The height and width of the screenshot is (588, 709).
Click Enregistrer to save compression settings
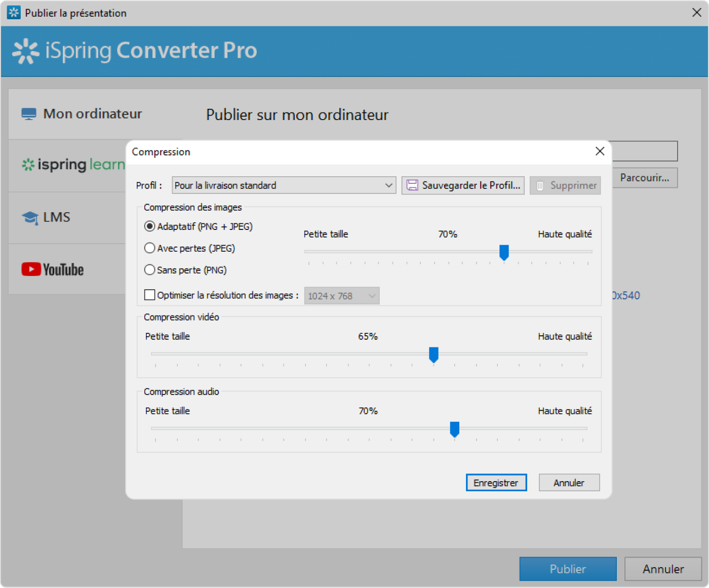[x=496, y=483]
